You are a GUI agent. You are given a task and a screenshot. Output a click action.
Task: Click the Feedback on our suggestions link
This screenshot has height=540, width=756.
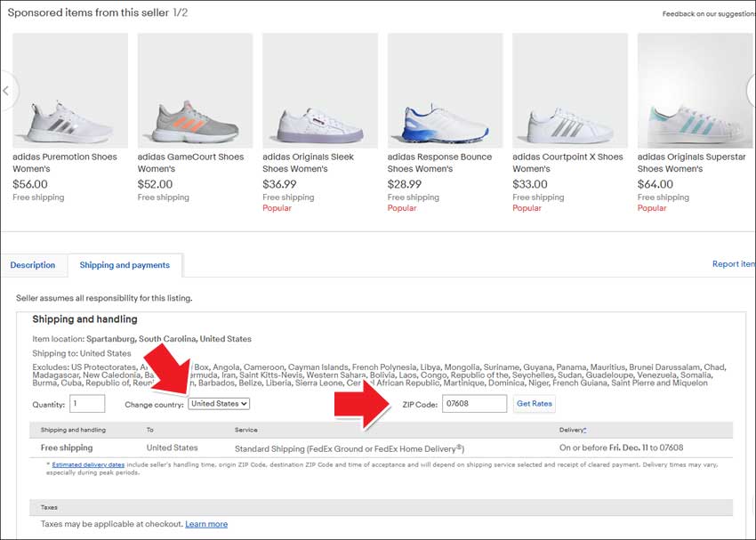709,14
